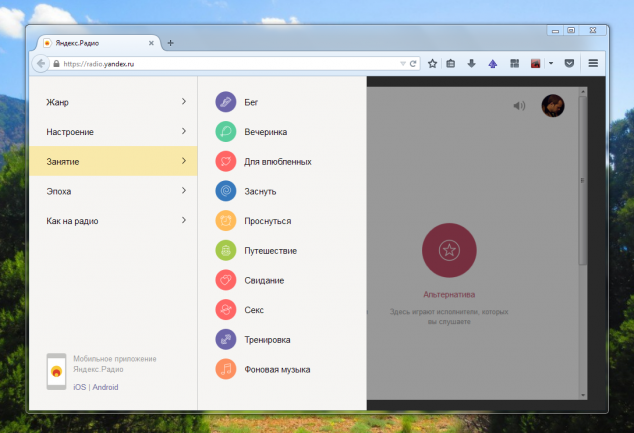Click the purple Бег running shoe icon
Screen dimensions: 634x433
click(x=226, y=102)
